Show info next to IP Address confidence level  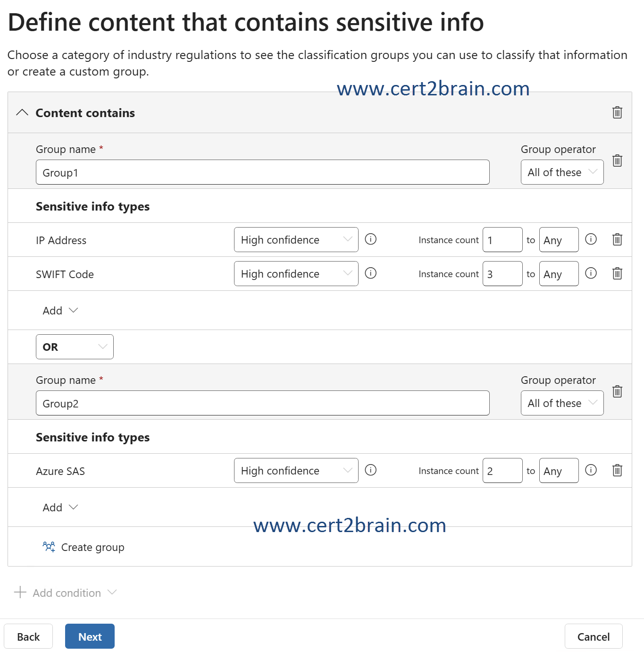[371, 239]
